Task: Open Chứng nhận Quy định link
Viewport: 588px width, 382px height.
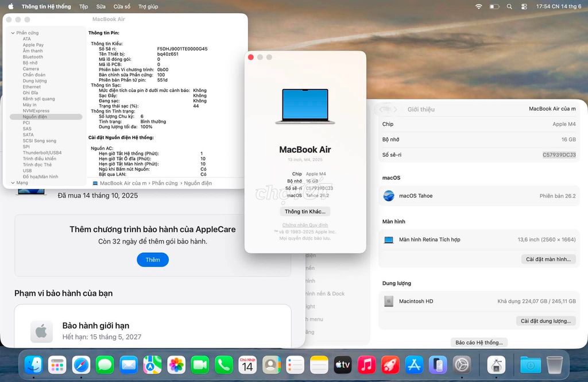Action: (x=305, y=225)
